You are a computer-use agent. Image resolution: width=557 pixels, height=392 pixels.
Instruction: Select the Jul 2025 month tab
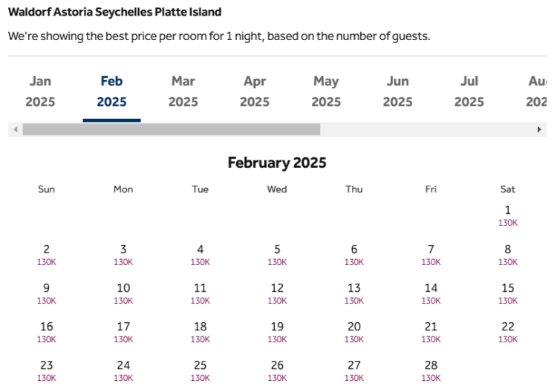coord(469,91)
